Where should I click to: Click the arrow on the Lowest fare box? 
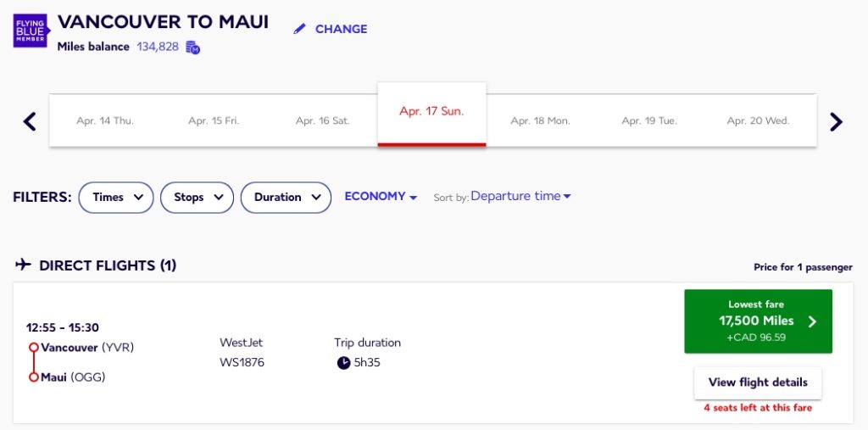(812, 321)
